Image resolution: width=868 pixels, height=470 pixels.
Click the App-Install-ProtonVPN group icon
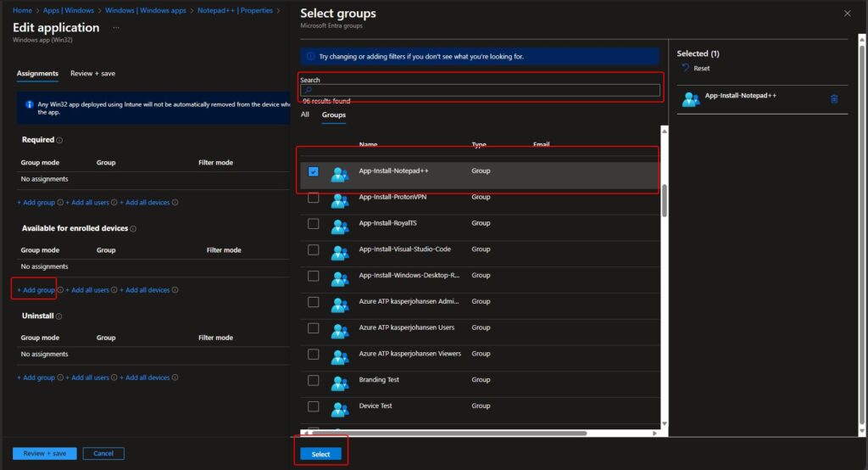click(x=340, y=200)
